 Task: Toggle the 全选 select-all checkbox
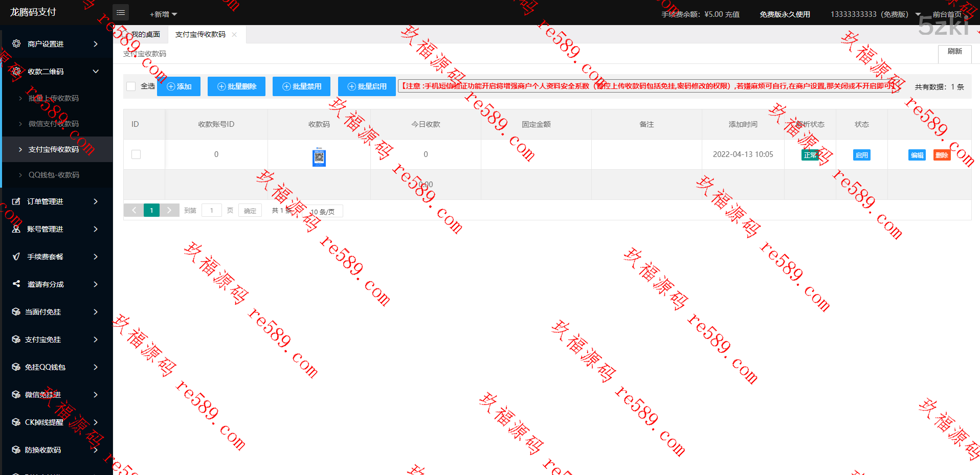coord(131,86)
